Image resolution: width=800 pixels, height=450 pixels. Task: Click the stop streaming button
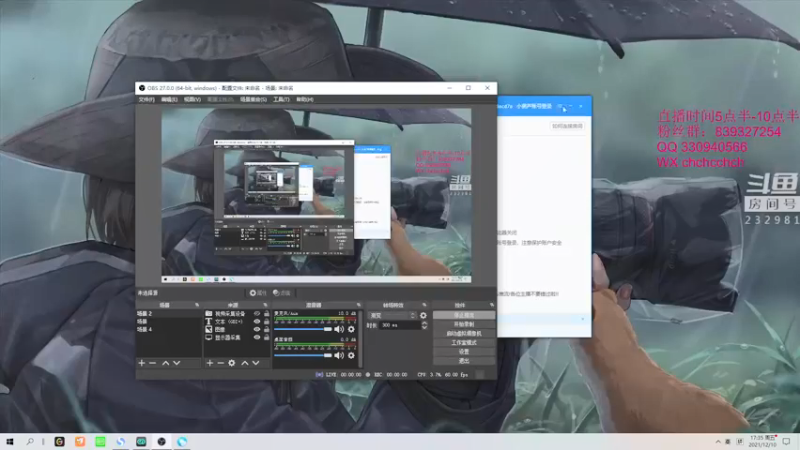click(464, 315)
